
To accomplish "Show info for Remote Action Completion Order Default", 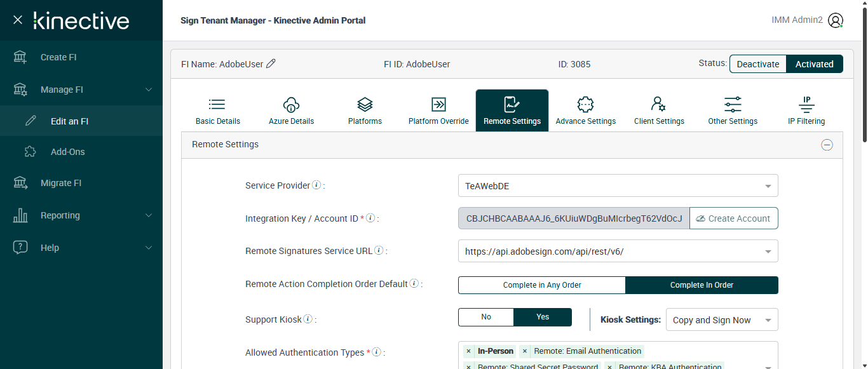I will click(x=414, y=283).
